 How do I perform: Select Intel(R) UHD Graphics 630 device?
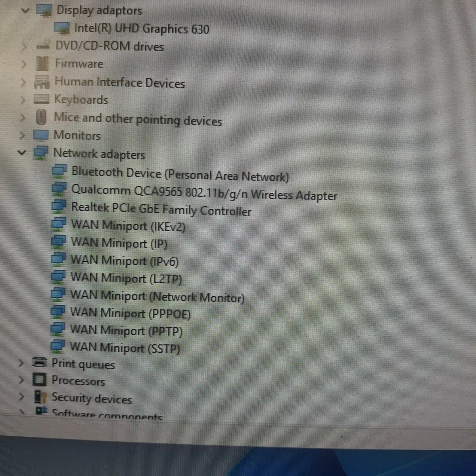(x=142, y=29)
